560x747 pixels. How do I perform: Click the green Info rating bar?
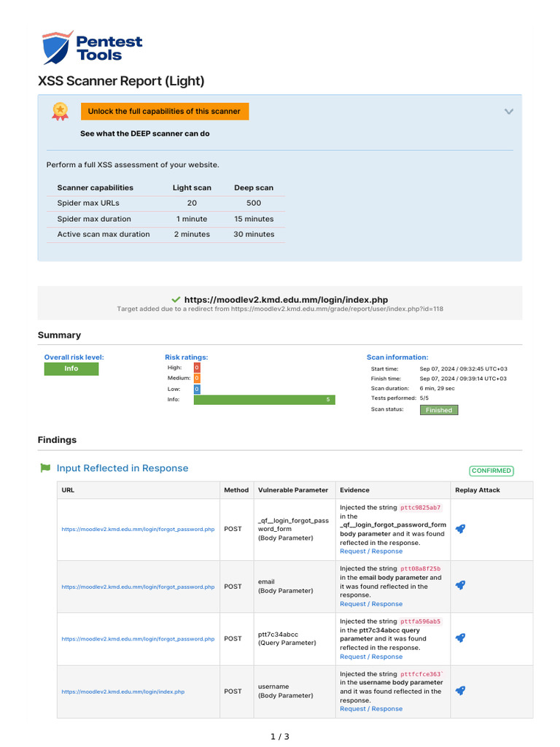(x=264, y=400)
